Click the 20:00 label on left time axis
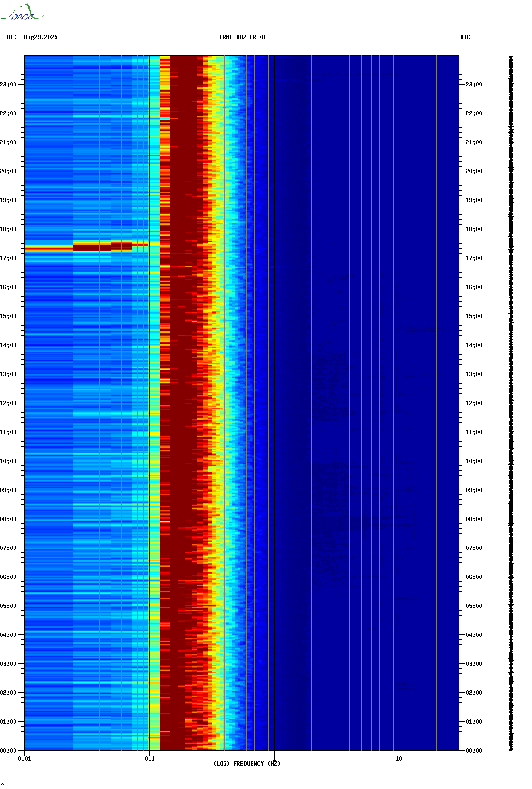The height and width of the screenshot is (789, 532). 8,171
